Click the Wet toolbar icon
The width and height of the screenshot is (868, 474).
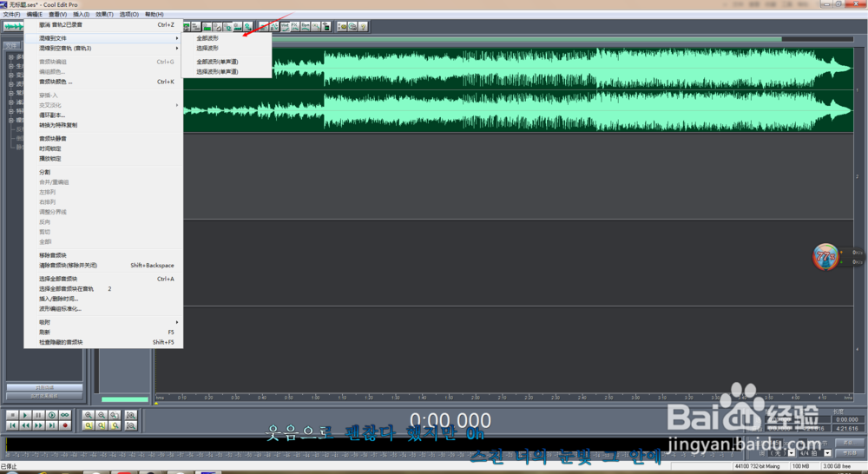285,27
